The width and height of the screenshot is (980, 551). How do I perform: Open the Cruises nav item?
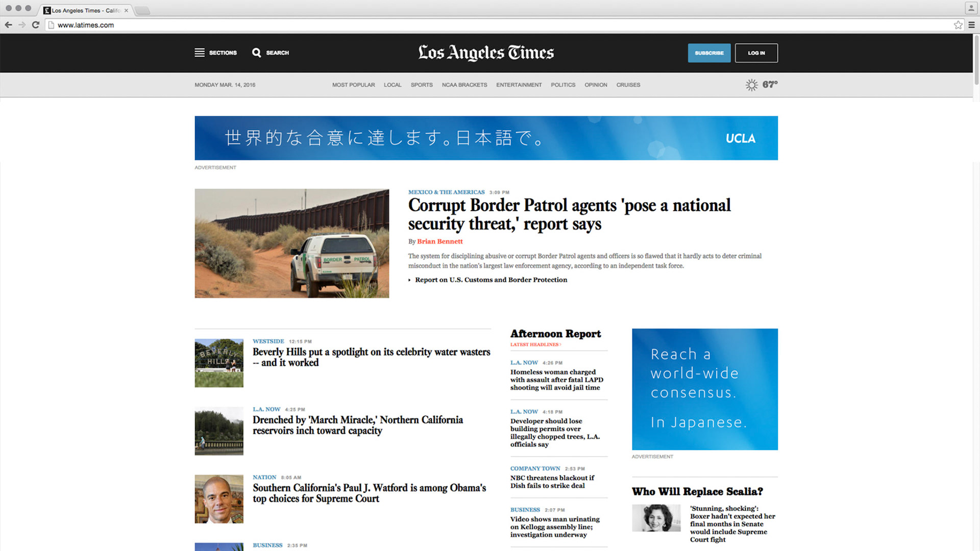628,85
